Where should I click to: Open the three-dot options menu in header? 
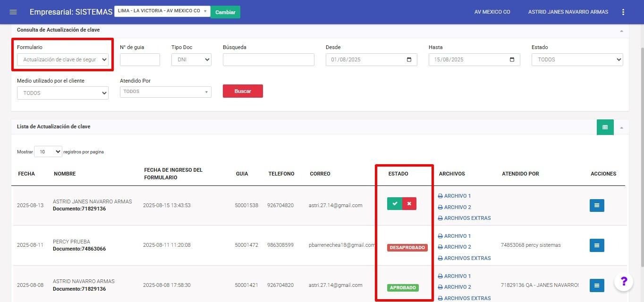pos(623,12)
